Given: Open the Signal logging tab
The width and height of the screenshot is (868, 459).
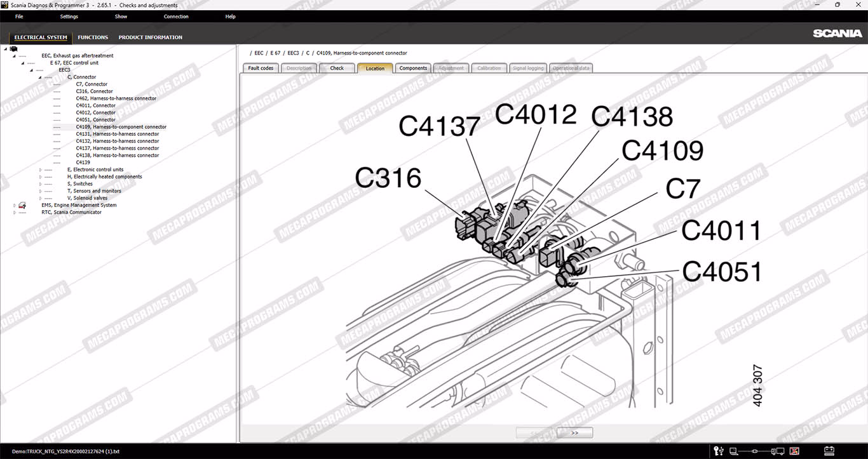Looking at the screenshot, I should [528, 68].
